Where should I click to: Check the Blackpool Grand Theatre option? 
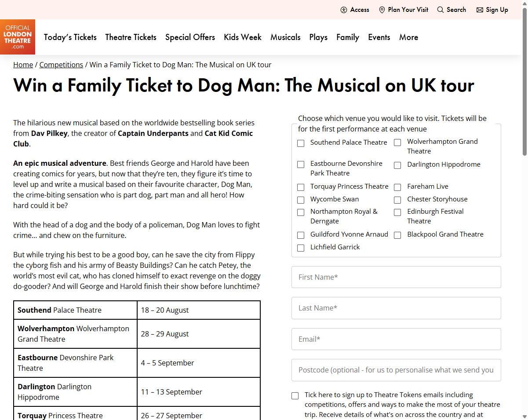[x=397, y=235]
